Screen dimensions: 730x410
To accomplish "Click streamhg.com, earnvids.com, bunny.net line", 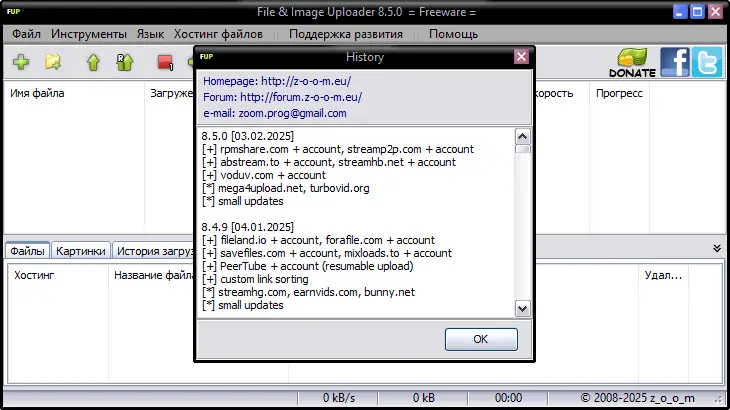I will 308,292.
